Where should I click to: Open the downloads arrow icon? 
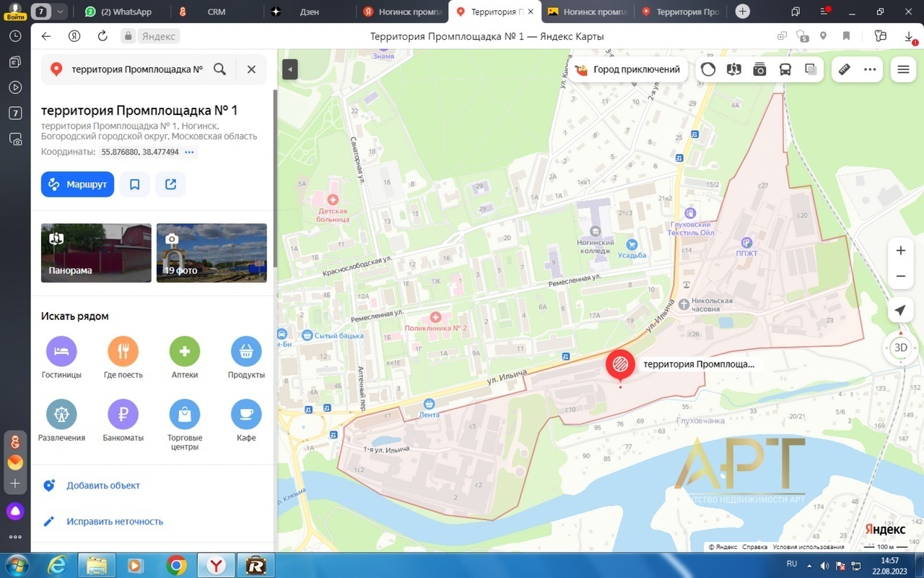click(909, 36)
